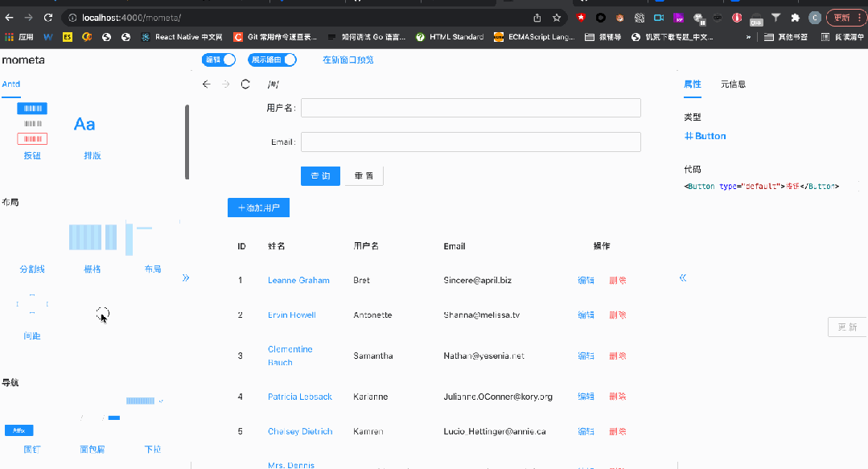Click the red outlined danger button preview

pos(32,138)
